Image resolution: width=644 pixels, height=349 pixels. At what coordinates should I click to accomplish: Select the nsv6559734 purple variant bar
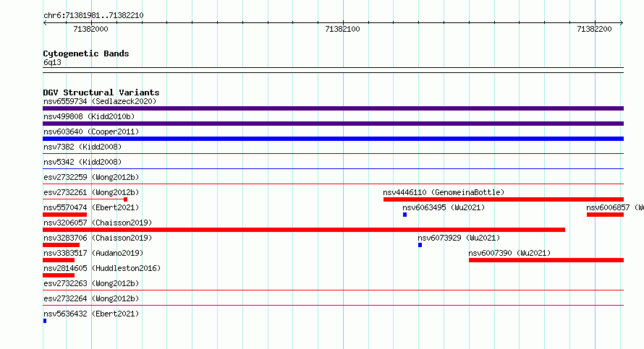tap(333, 108)
